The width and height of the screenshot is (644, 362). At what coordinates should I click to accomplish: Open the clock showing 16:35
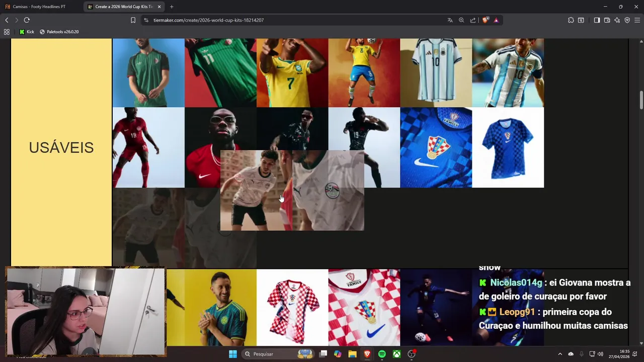pyautogui.click(x=619, y=354)
